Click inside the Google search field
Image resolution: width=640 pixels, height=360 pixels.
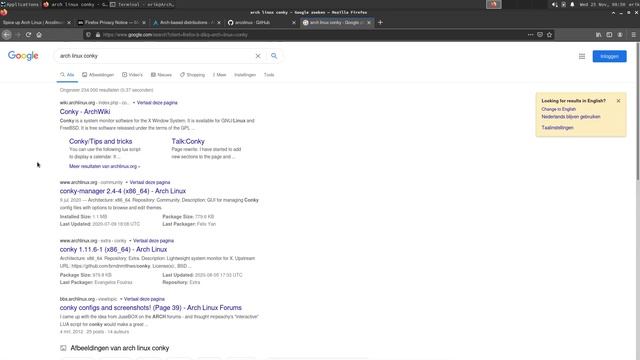click(155, 56)
